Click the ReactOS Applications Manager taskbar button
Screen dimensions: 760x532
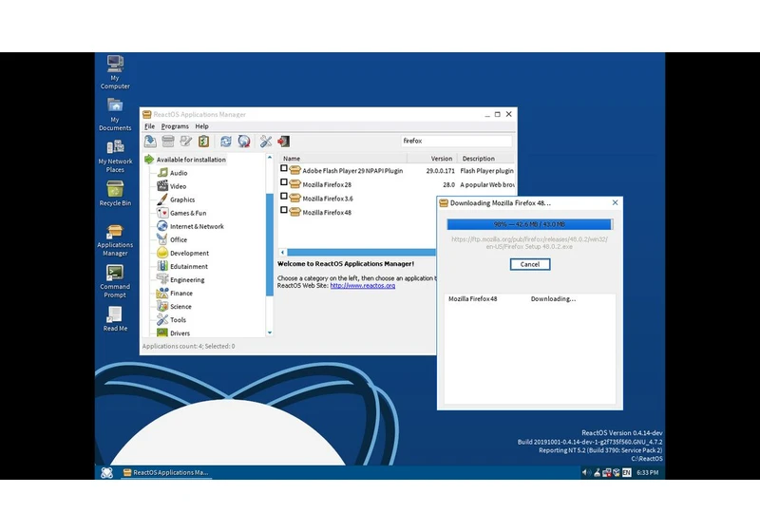[x=165, y=472]
